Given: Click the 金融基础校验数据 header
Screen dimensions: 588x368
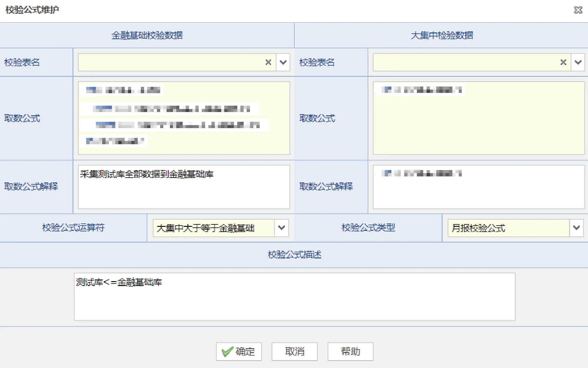Looking at the screenshot, I should coord(147,35).
